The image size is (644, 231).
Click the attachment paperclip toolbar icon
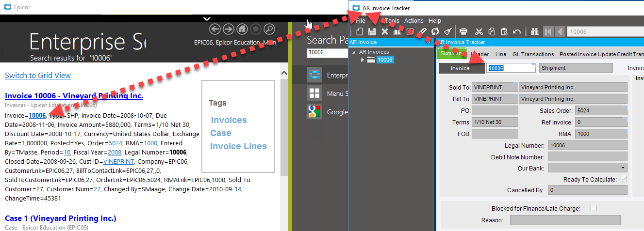click(x=423, y=31)
